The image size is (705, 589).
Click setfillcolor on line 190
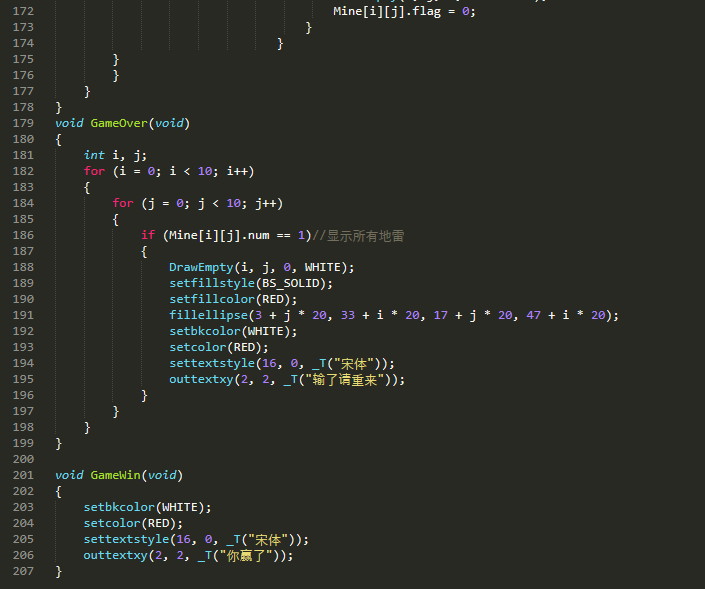(212, 299)
